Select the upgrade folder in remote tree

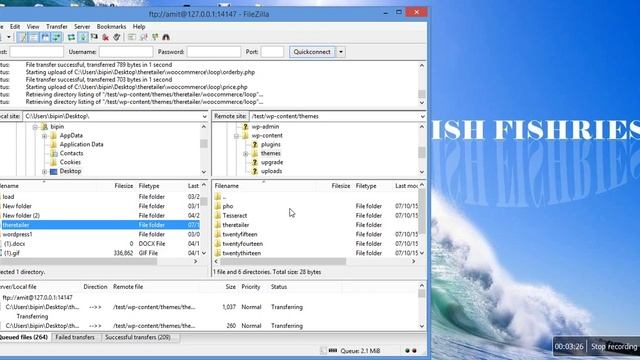pyautogui.click(x=272, y=162)
